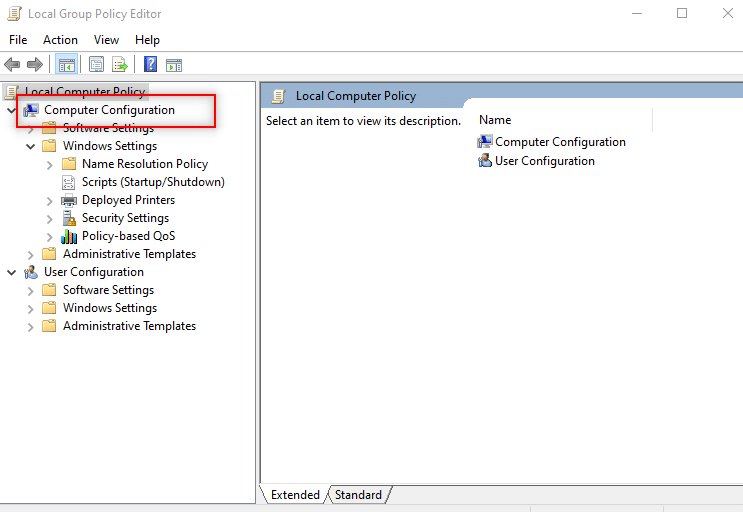Select User Configuration label in the tree
This screenshot has width=743, height=512.
94,272
